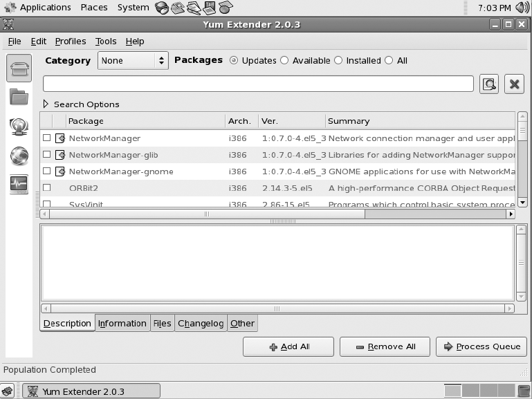532x399 pixels.
Task: Click the Add All button
Action: 288,346
